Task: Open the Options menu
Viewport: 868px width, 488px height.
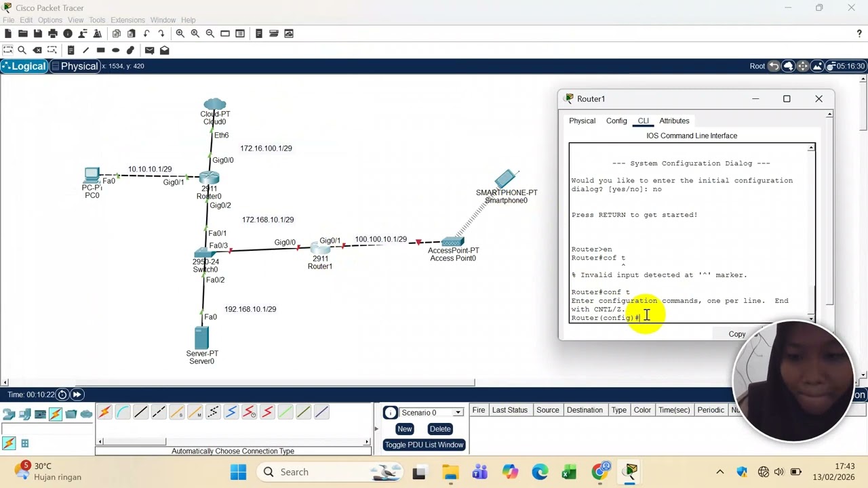Action: point(50,20)
